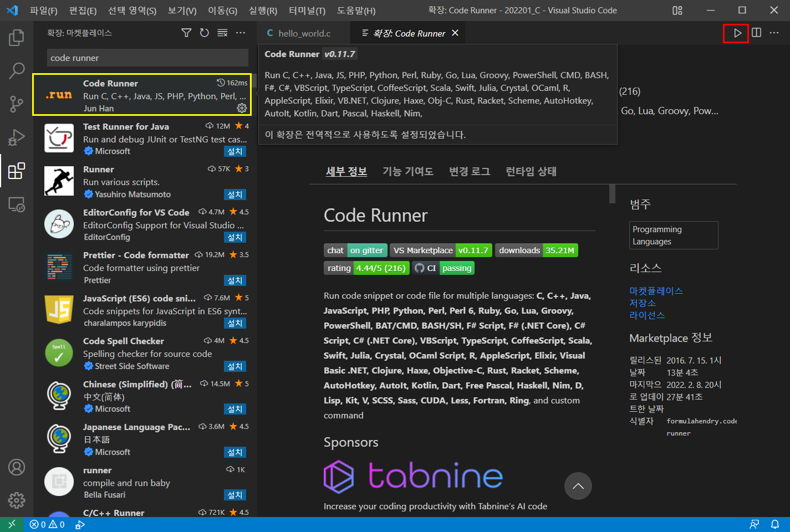
Task: Click the Tabnine sponsor logo
Action: 413,477
